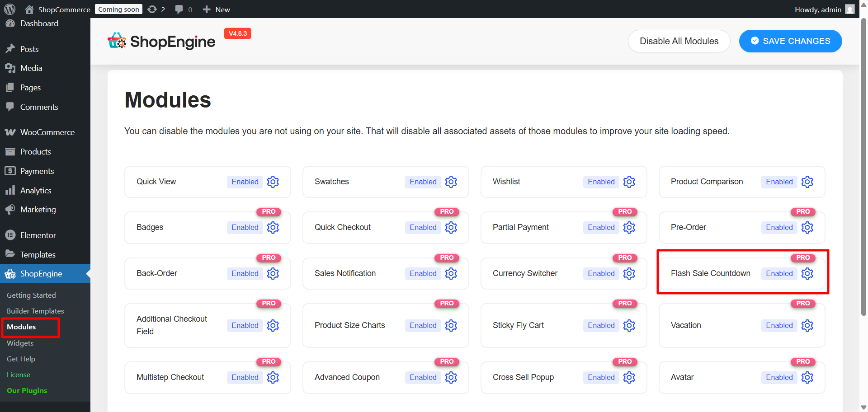
Task: Toggle Wishlist Enabled status
Action: [x=601, y=182]
